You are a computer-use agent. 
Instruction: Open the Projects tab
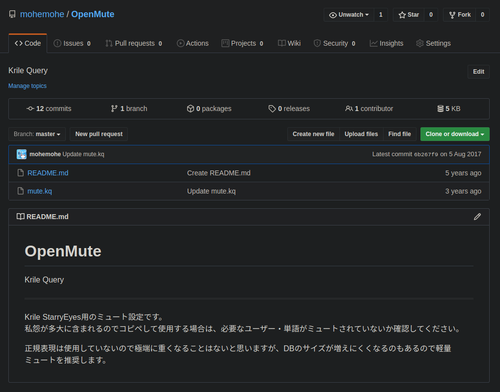pyautogui.click(x=242, y=43)
